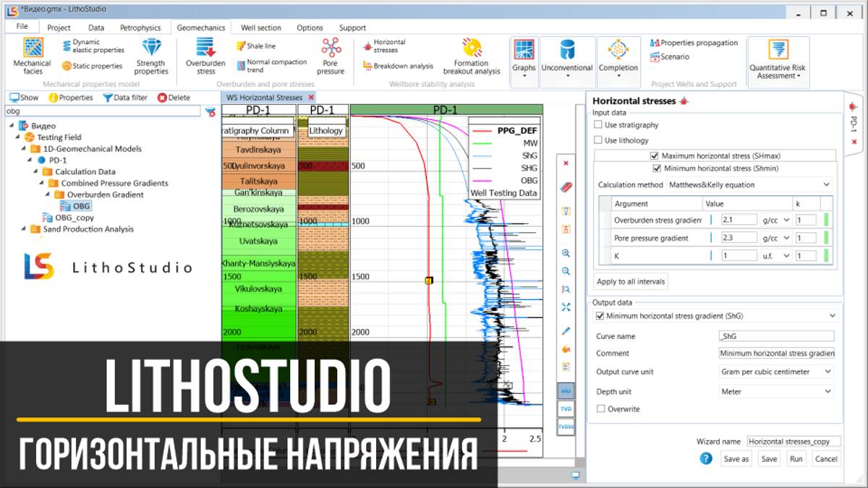Switch to the Project tab
This screenshot has width=868, height=488.
[x=59, y=27]
